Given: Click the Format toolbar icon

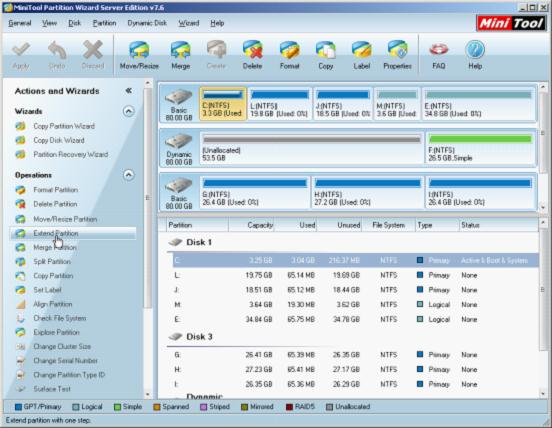Looking at the screenshot, I should click(289, 50).
